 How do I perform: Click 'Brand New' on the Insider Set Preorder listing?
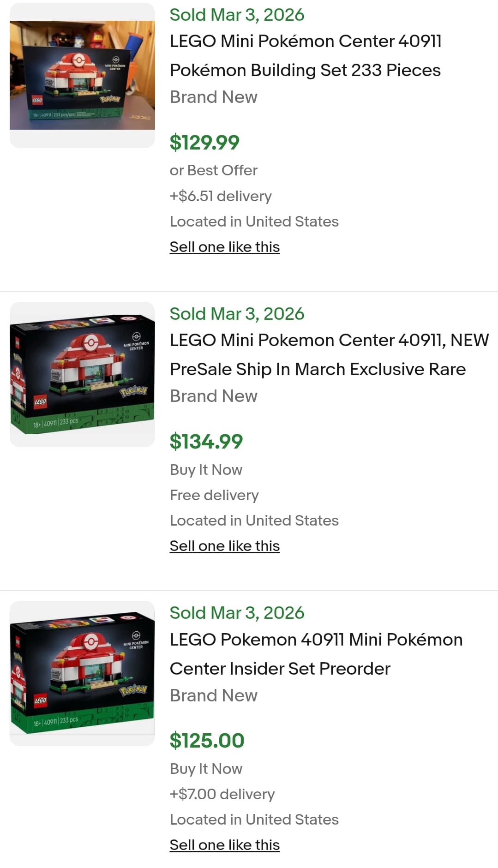coord(213,695)
